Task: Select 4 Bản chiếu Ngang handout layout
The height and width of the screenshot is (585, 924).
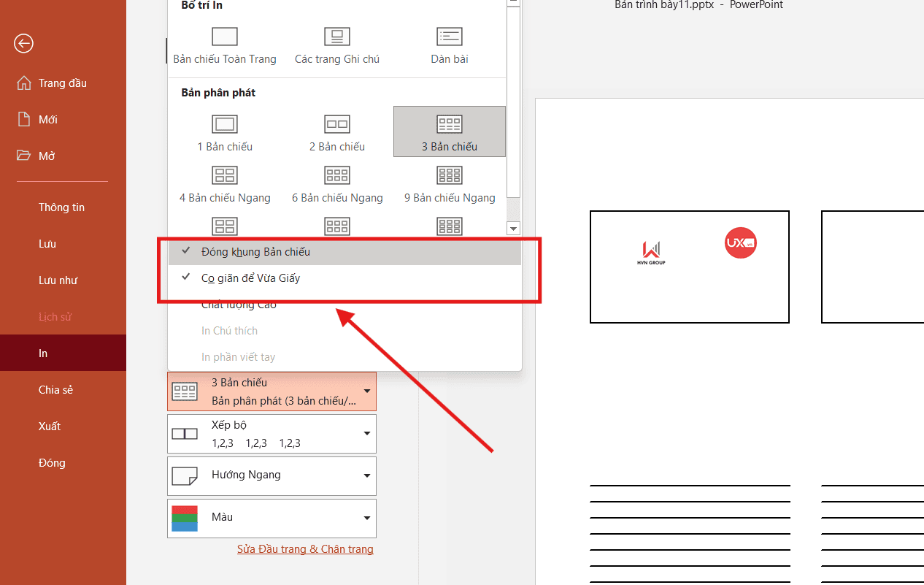Action: (x=225, y=176)
